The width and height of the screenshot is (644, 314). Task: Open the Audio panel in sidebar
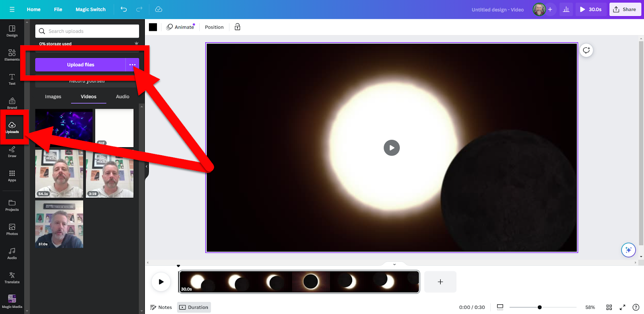12,254
